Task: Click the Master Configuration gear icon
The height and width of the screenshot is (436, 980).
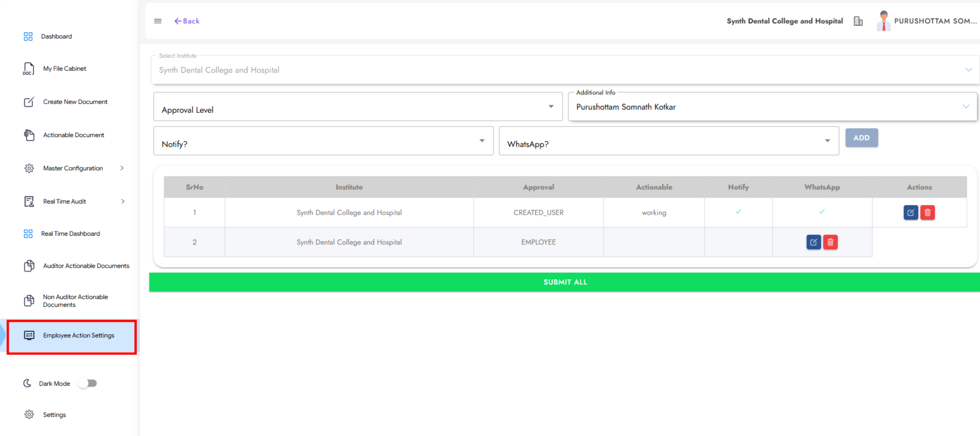Action: 29,168
